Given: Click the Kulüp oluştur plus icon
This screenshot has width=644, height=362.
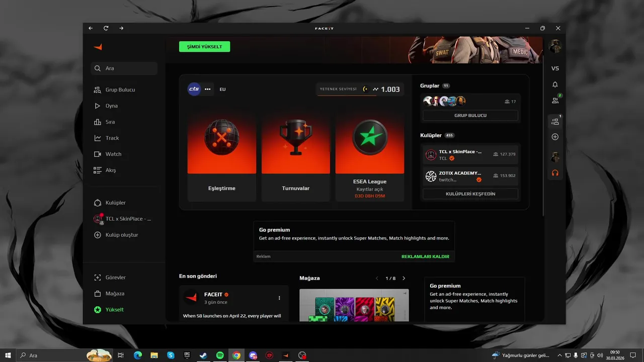Looking at the screenshot, I should coord(98,235).
